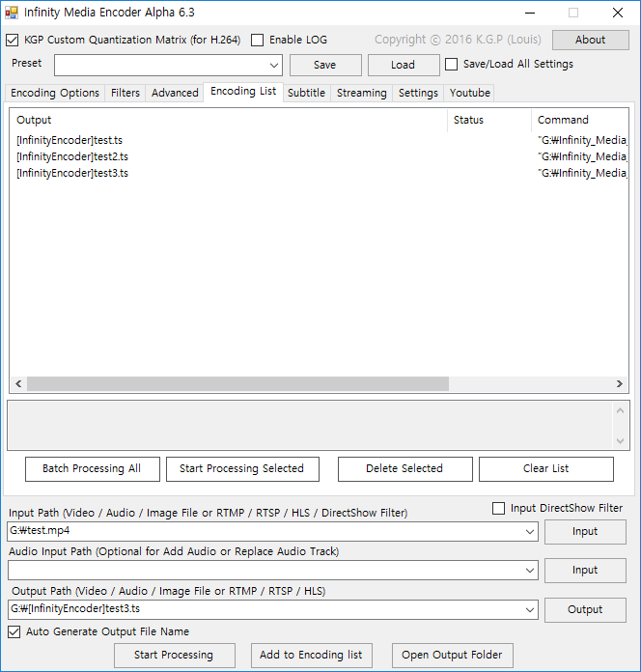
Task: Click the Infinity Media Encoder app icon
Action: click(12, 13)
